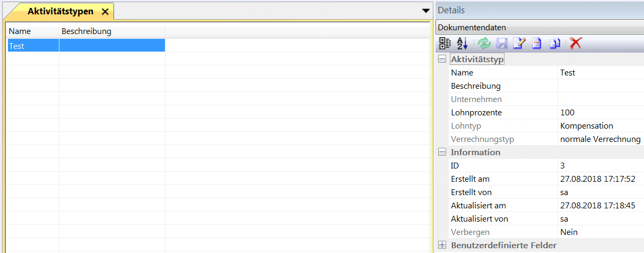Create new document with single page icon

pyautogui.click(x=537, y=44)
